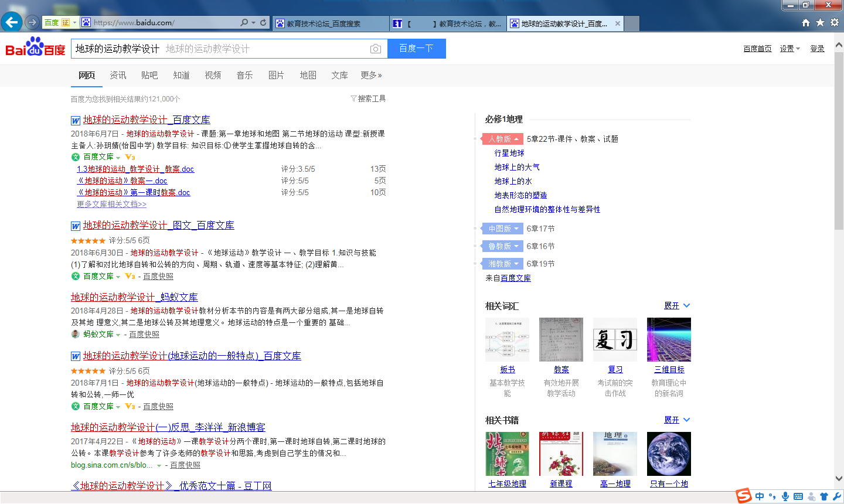
Task: Click the Baidu logo
Action: [x=35, y=47]
